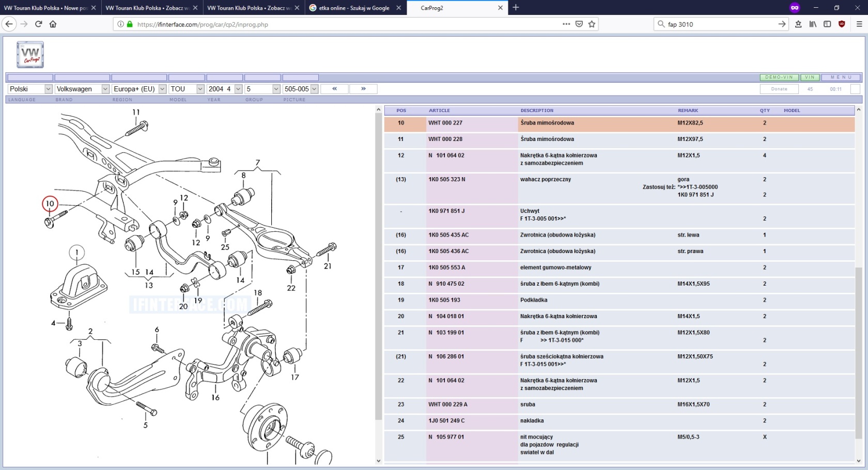Click article 1K0 971 851 J row
868x470 pixels.
tap(619, 215)
